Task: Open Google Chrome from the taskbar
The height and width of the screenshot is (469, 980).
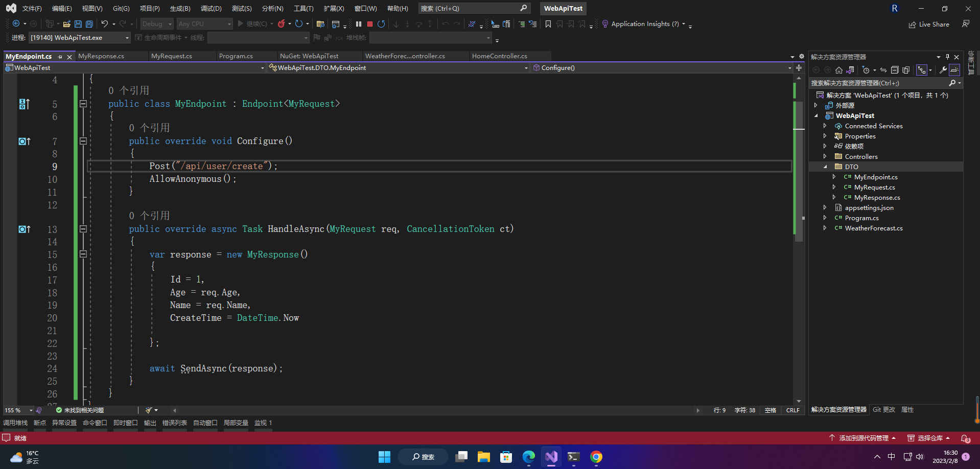Action: pos(596,457)
